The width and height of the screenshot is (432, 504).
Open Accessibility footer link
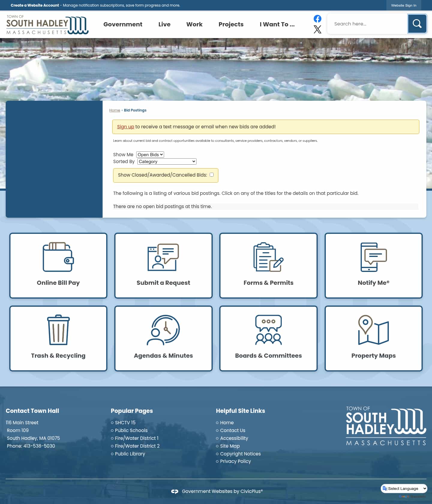[x=234, y=438]
